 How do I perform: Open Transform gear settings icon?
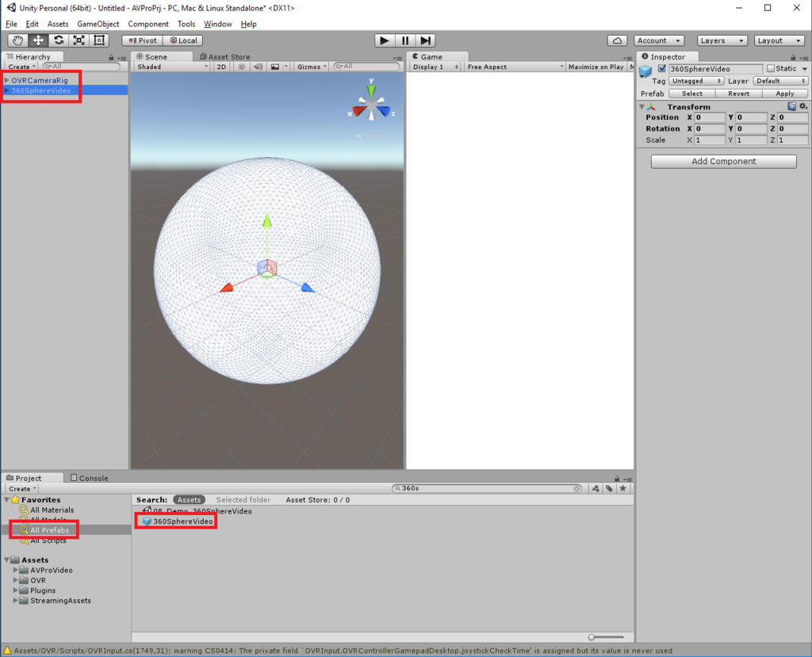pyautogui.click(x=803, y=106)
